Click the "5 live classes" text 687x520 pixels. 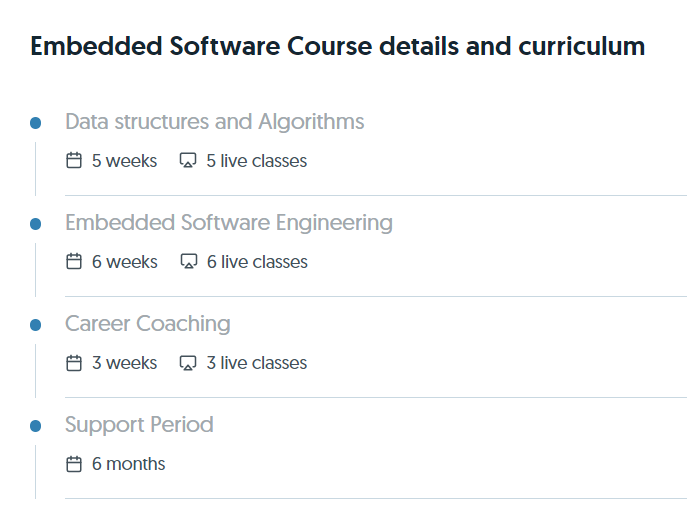[256, 161]
